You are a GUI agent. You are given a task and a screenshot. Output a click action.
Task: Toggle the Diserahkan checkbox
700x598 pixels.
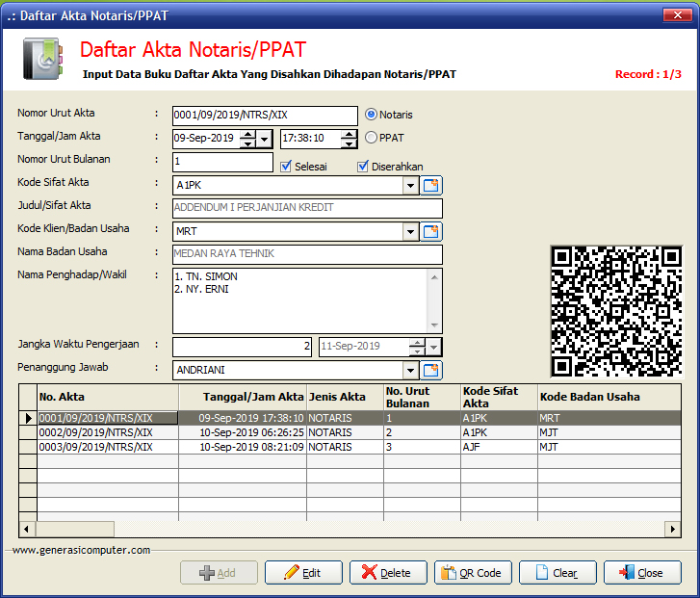(x=363, y=167)
